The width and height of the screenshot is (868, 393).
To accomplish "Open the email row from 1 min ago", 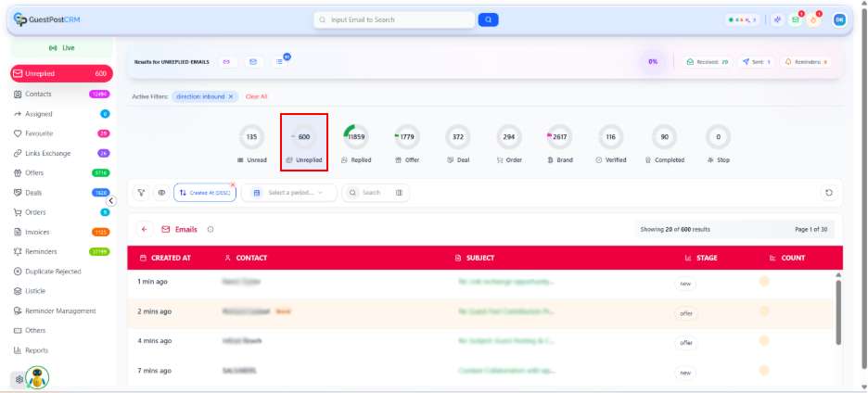I will pyautogui.click(x=481, y=282).
